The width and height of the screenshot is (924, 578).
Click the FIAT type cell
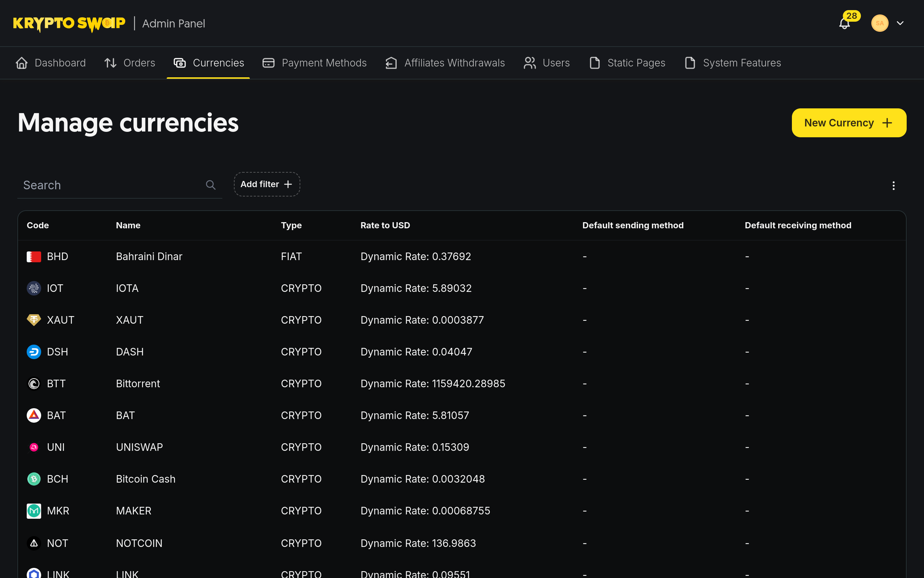tap(291, 256)
